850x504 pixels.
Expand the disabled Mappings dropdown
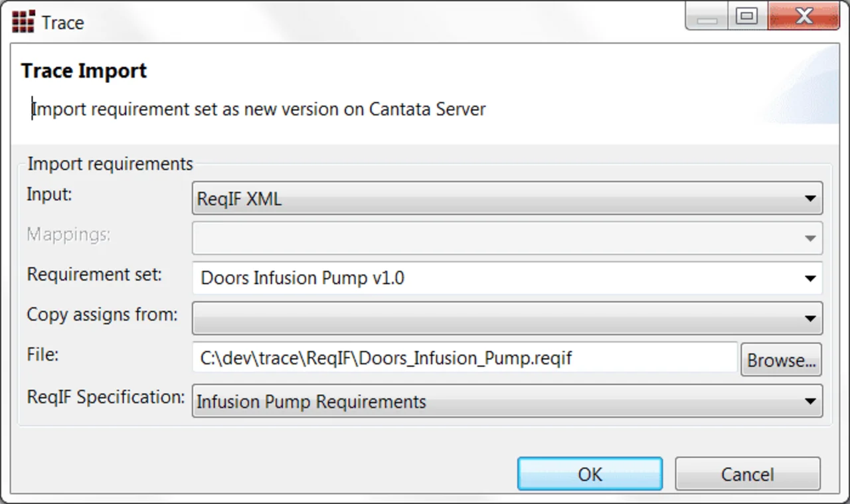507,238
